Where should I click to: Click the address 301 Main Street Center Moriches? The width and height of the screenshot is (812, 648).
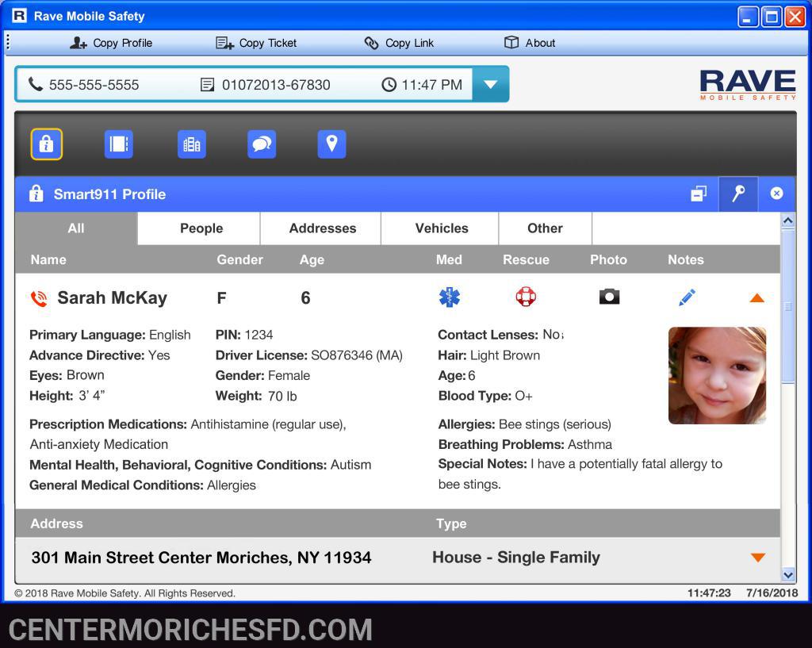201,558
